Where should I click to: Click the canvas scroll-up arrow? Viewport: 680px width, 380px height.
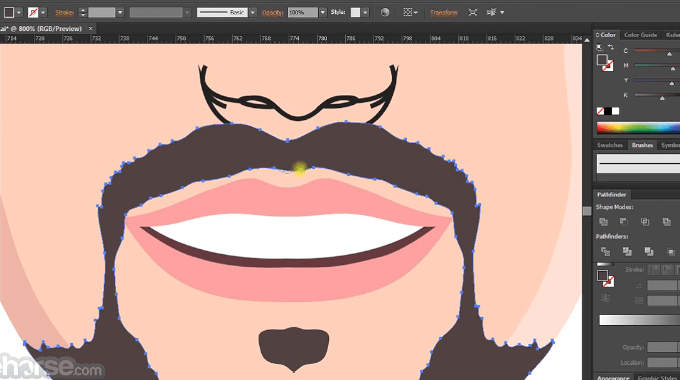click(587, 40)
